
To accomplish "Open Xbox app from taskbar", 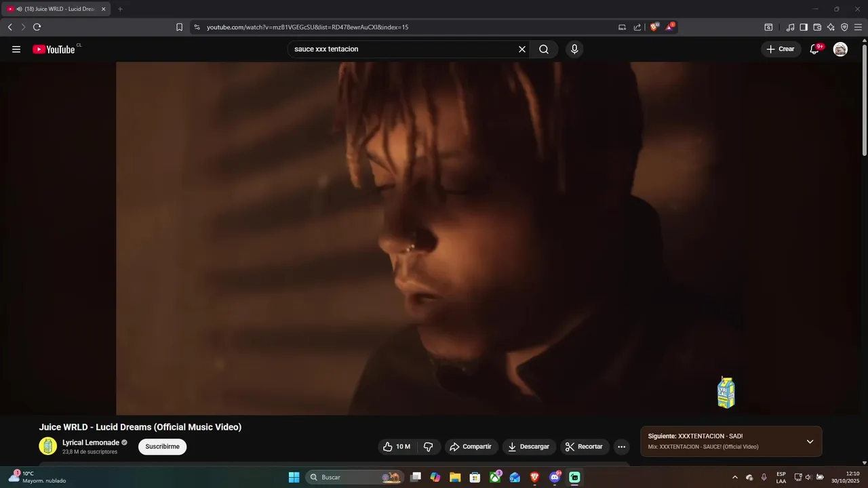I will tap(495, 477).
